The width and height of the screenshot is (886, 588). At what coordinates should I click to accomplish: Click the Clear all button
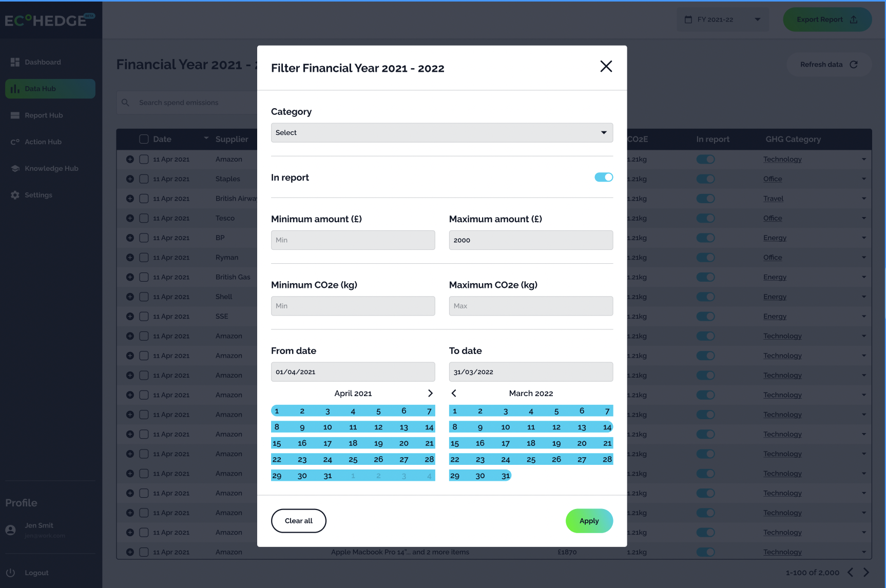coord(298,521)
